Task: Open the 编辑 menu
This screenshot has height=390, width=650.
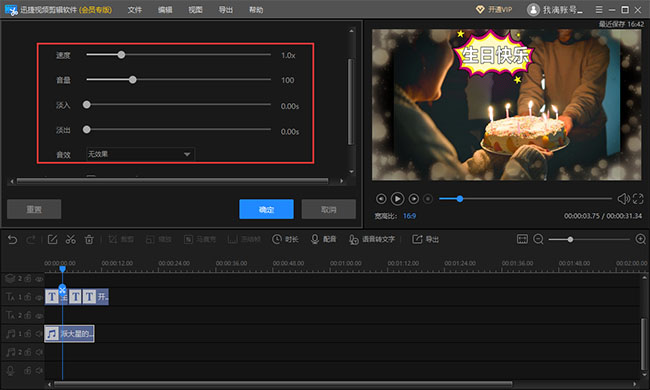Action: tap(165, 10)
